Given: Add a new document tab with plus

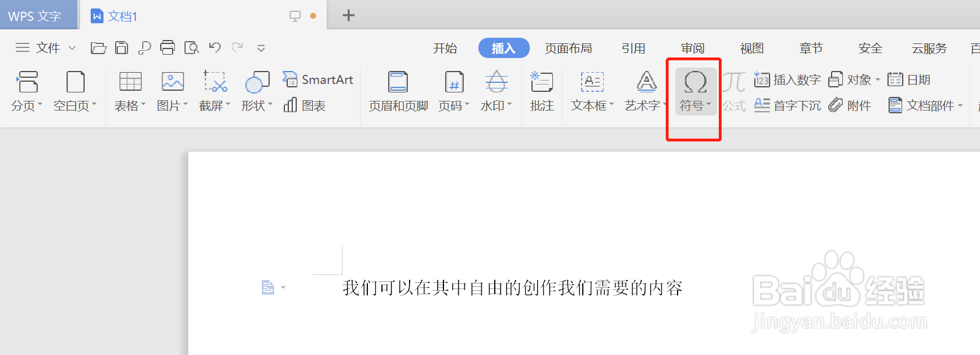Looking at the screenshot, I should (x=349, y=15).
